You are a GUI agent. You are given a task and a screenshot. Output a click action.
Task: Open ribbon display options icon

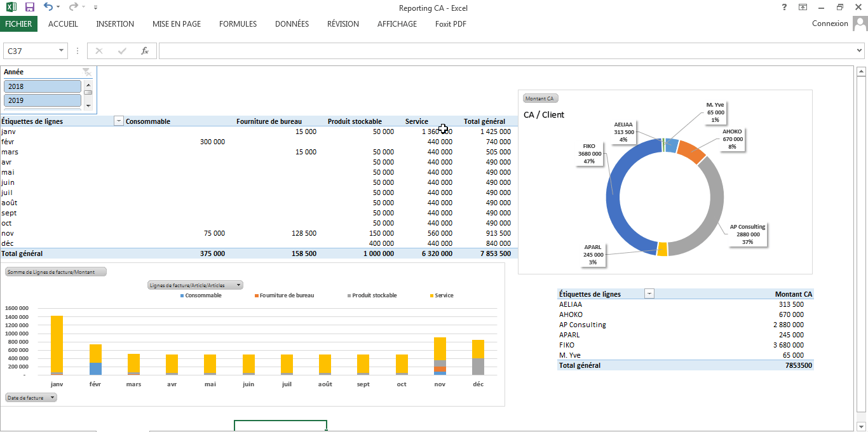(x=803, y=7)
